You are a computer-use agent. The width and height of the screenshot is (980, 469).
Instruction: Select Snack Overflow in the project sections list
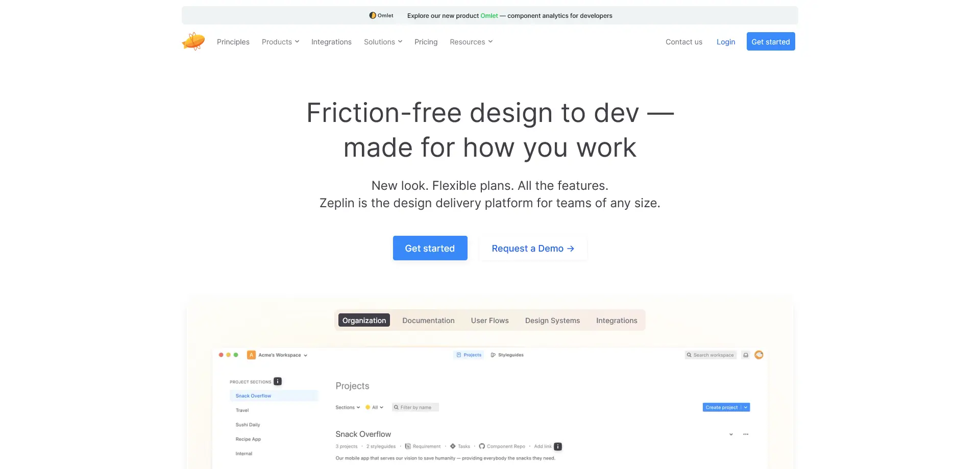(x=274, y=396)
